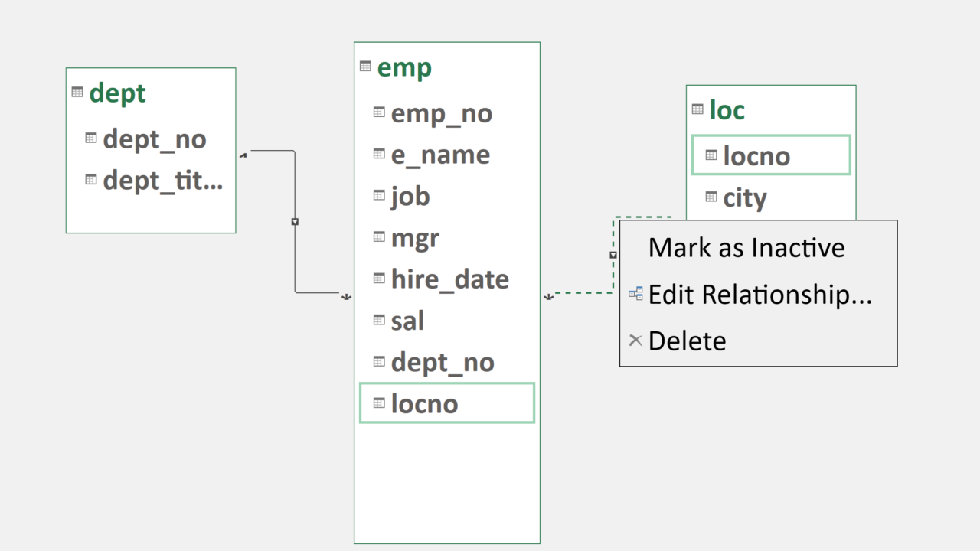Screen dimensions: 980x551
Task: Click the field icon beside dept_tit…
Action: [91, 180]
